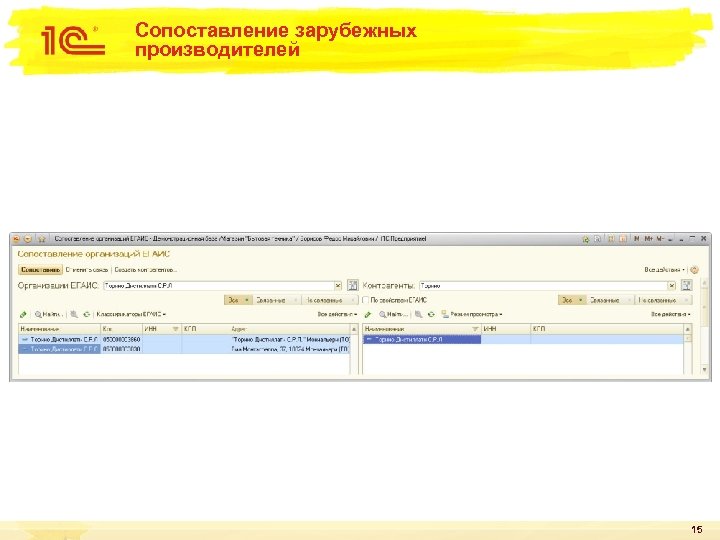
Task: Click right list scrollbar up arrow
Action: [687, 329]
